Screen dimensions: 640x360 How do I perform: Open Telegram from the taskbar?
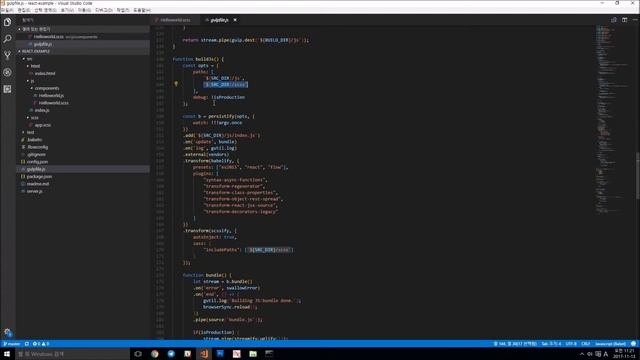pos(171,354)
